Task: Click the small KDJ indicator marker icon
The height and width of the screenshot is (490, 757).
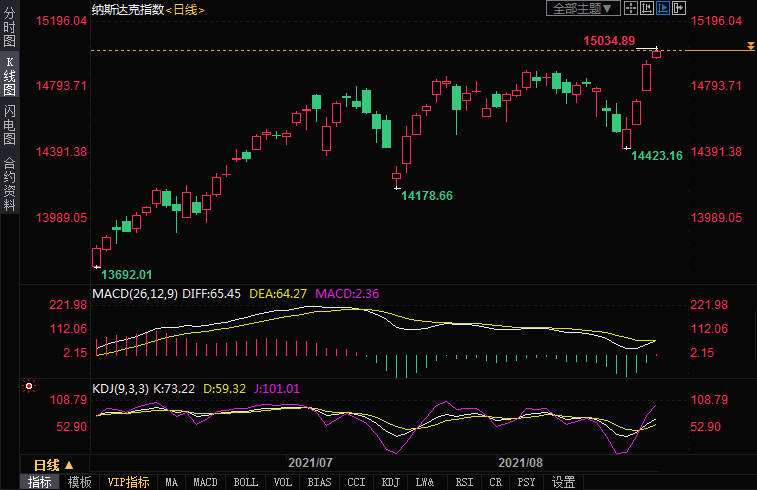Action: click(29, 386)
